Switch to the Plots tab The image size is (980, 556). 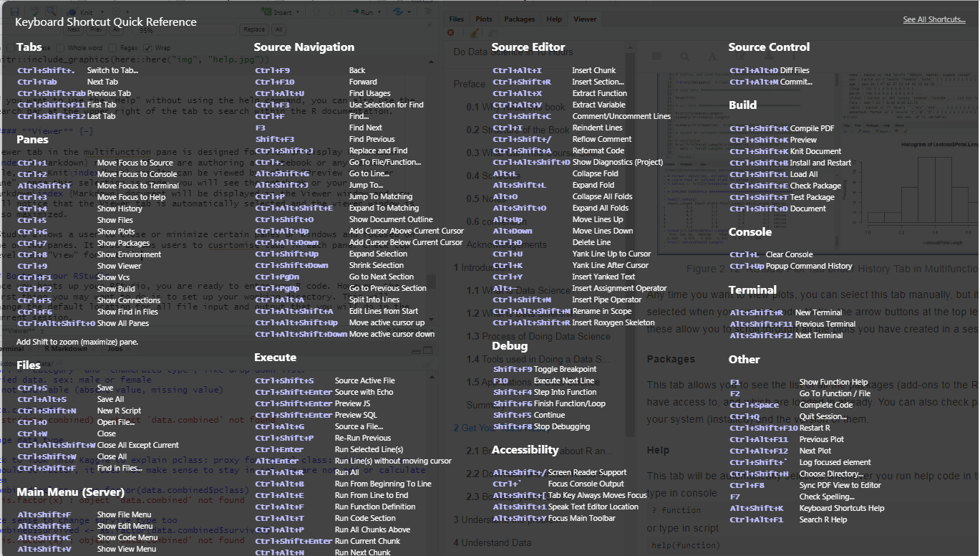point(484,19)
